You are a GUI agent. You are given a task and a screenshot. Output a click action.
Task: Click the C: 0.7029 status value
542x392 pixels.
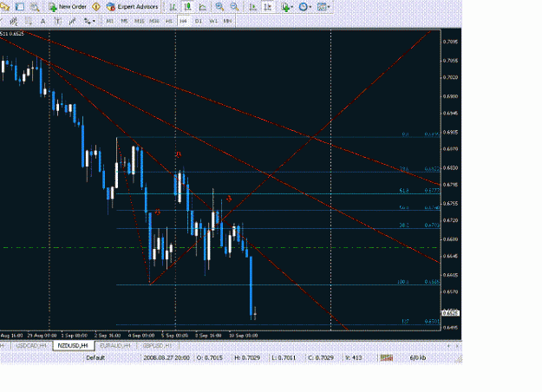[321, 358]
